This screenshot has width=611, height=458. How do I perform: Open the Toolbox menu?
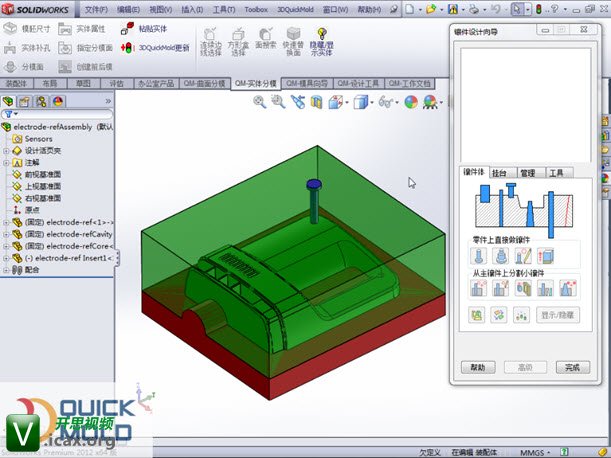pos(256,9)
